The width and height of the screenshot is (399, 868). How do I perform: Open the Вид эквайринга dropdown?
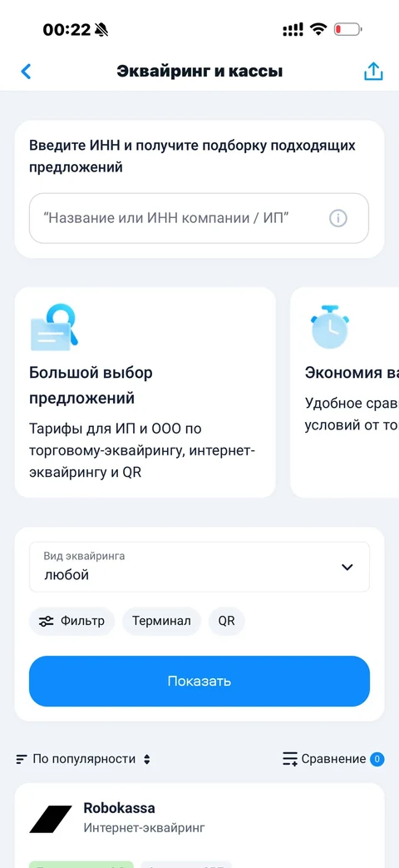(199, 566)
